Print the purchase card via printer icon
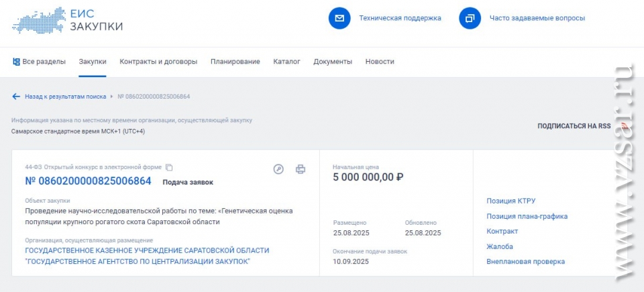The image size is (644, 292). pyautogui.click(x=301, y=169)
